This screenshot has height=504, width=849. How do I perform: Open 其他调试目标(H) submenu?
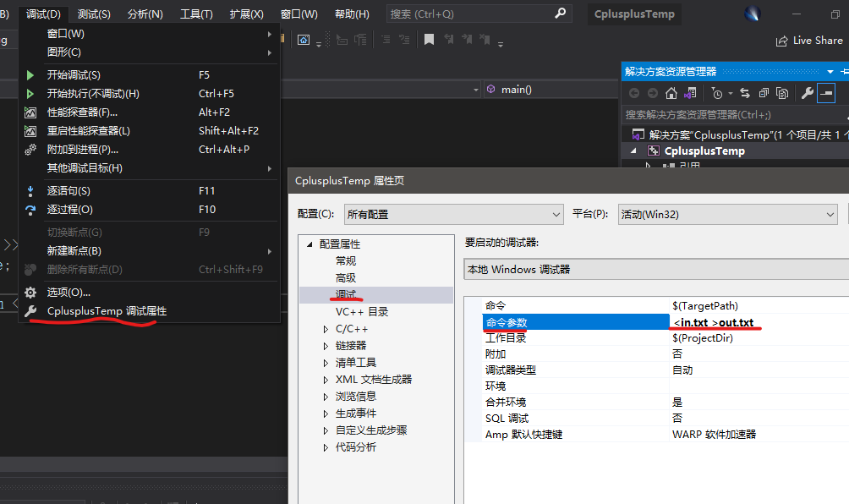[x=150, y=167]
